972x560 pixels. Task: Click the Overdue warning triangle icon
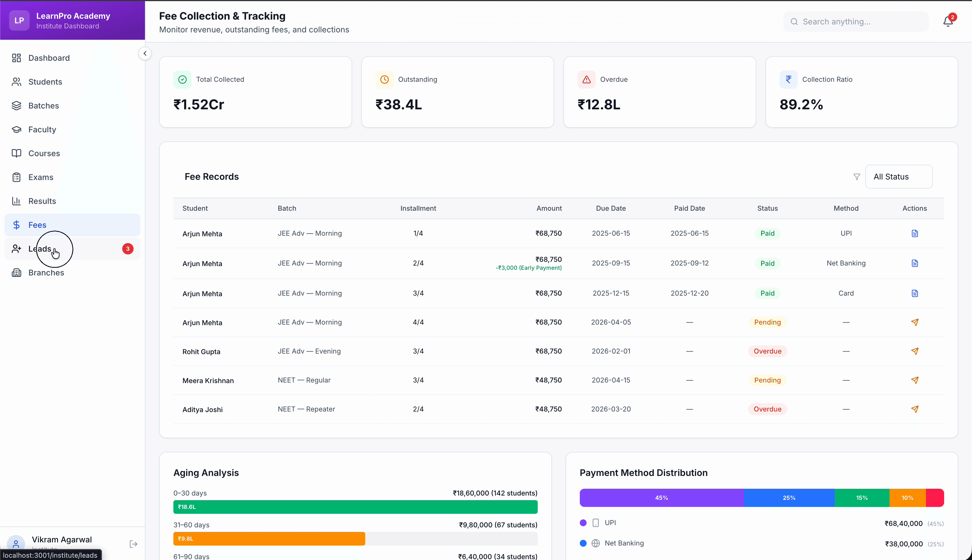586,79
